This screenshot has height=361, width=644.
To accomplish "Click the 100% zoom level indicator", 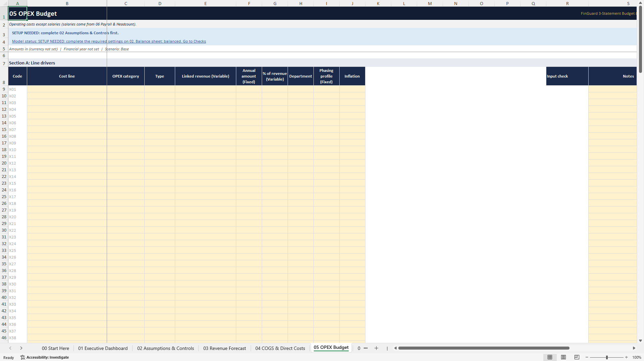I will click(x=637, y=357).
